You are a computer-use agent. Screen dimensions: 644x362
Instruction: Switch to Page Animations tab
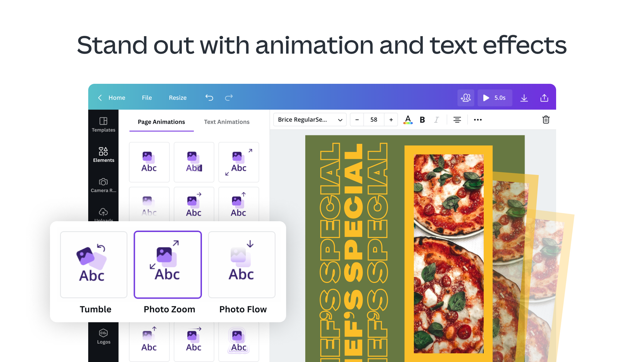(161, 122)
